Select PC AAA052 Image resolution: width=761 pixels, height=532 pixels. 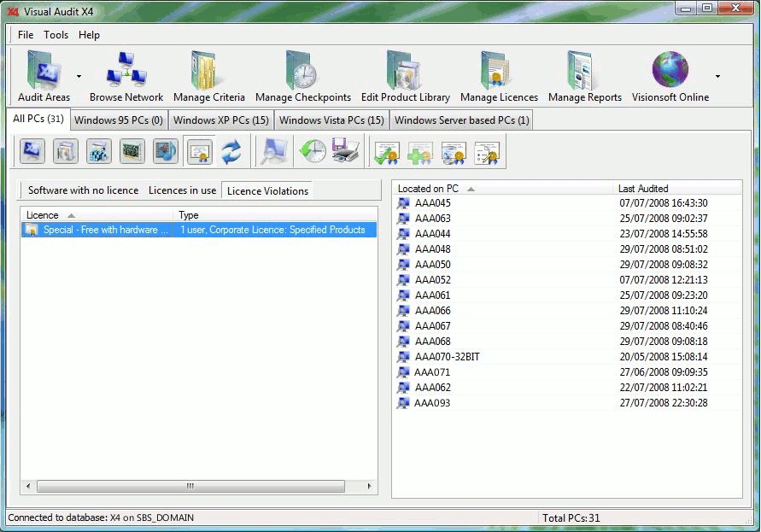pos(432,279)
